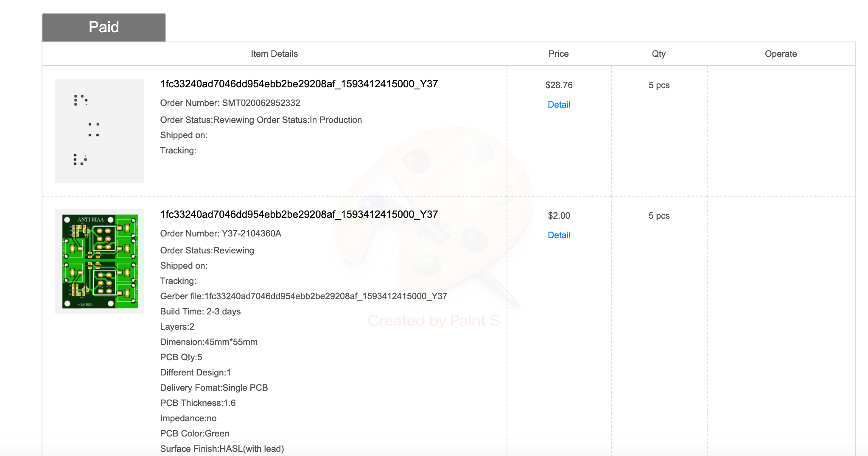
Task: Click Build Time: 2-3 days line
Action: (200, 311)
